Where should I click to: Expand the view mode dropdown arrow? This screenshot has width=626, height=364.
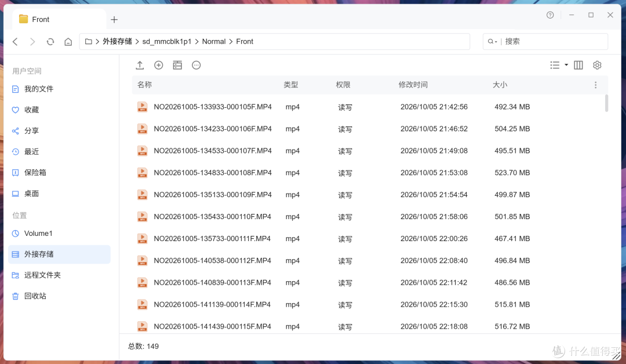tap(566, 65)
